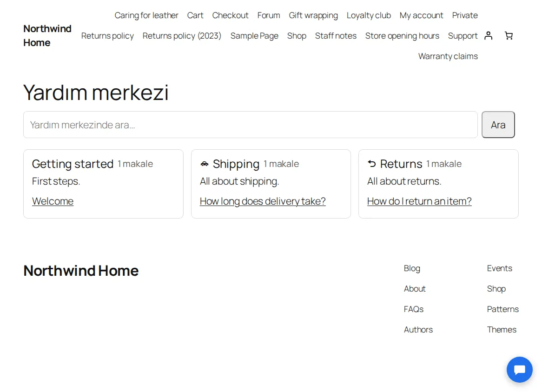Click the Ara search button
The width and height of the screenshot is (542, 392).
[x=498, y=125]
